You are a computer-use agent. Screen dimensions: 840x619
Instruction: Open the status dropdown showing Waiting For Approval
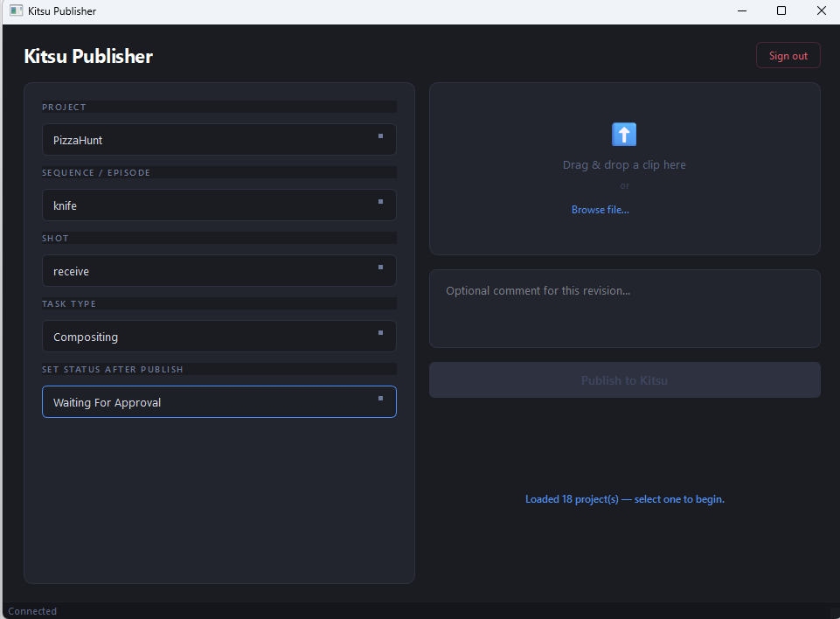coord(219,402)
